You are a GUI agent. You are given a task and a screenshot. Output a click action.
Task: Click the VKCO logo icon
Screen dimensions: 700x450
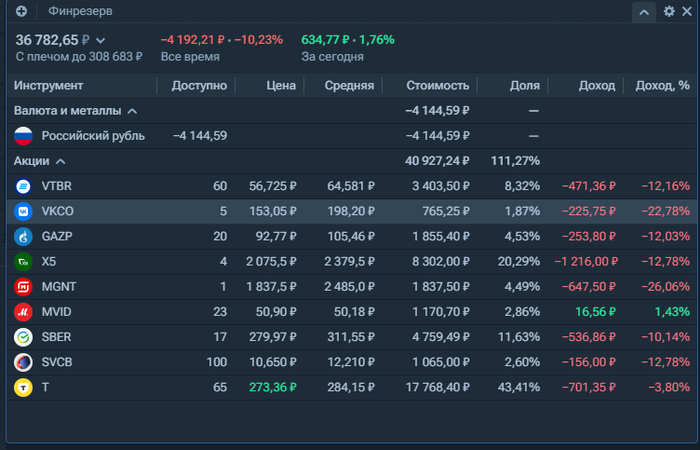23,211
